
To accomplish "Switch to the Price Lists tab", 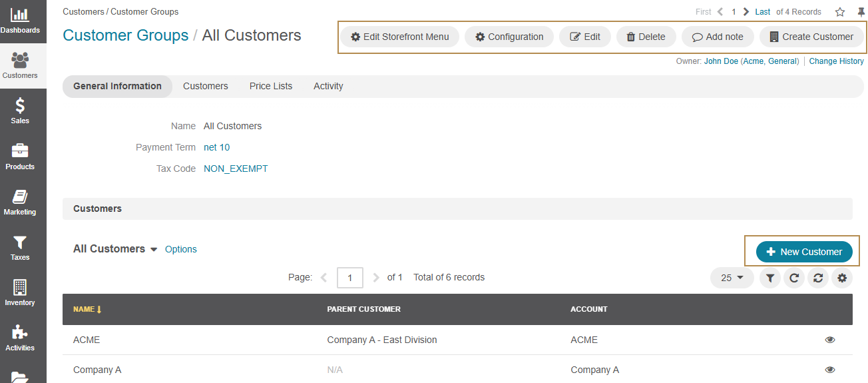I will [270, 86].
